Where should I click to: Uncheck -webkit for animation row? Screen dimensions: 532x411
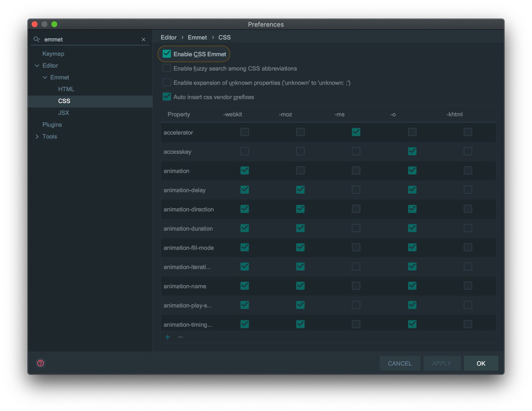click(245, 170)
